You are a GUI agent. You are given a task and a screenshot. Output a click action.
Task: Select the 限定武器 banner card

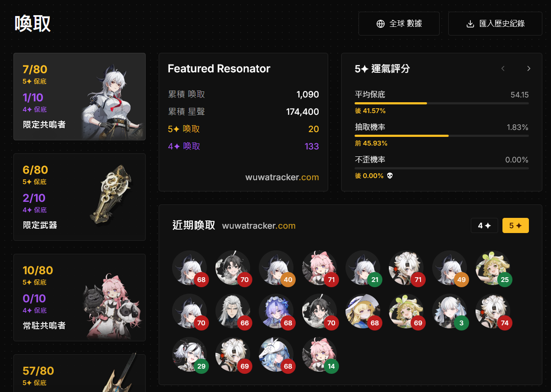(79, 197)
